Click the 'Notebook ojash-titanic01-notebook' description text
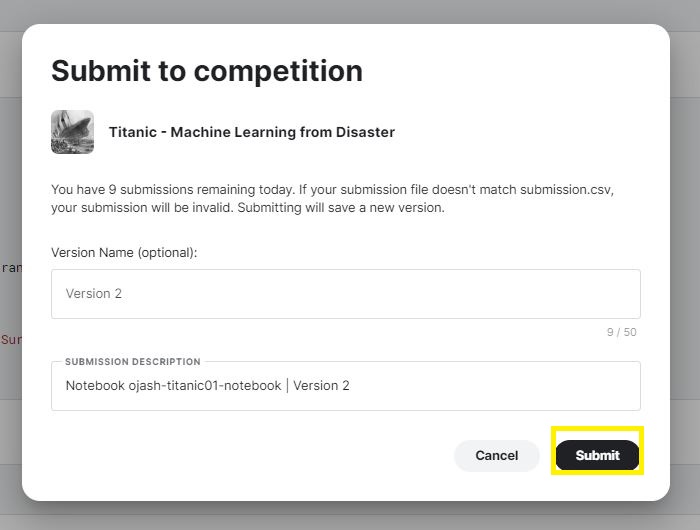 click(173, 386)
